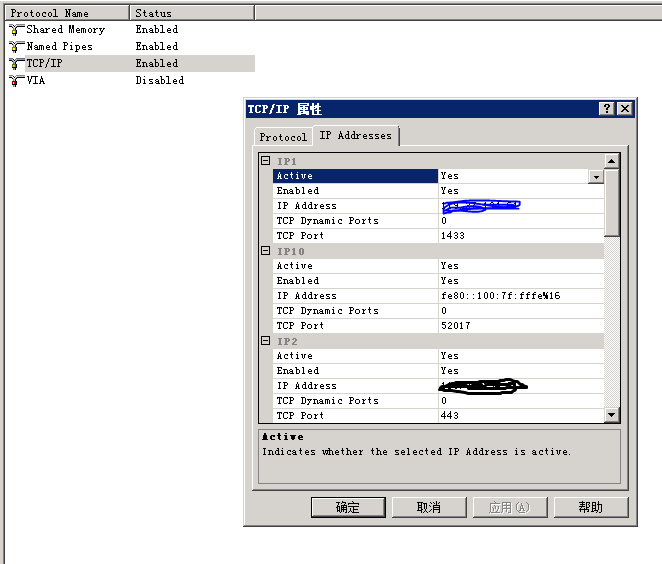Collapse the IP10 section
The height and width of the screenshot is (564, 662).
266,251
